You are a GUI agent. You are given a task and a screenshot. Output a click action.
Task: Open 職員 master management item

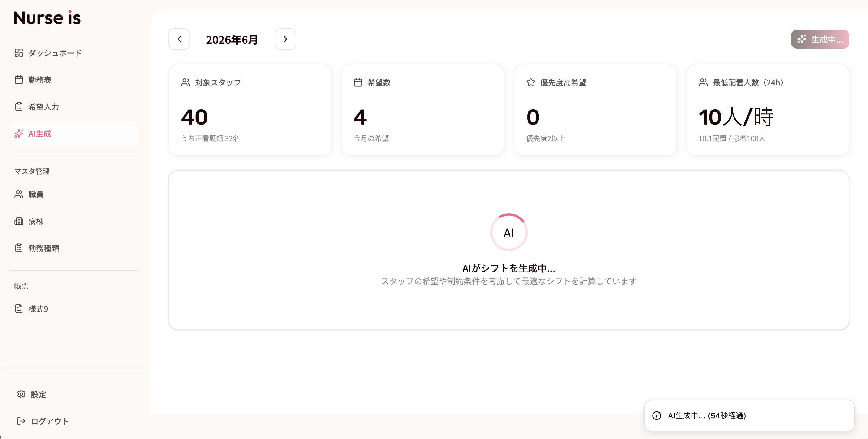74,194
